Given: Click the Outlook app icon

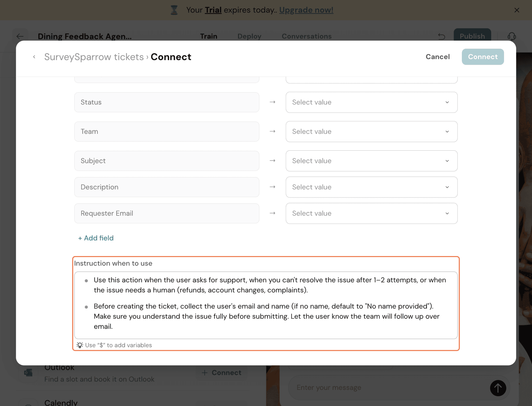Looking at the screenshot, I should (x=28, y=373).
